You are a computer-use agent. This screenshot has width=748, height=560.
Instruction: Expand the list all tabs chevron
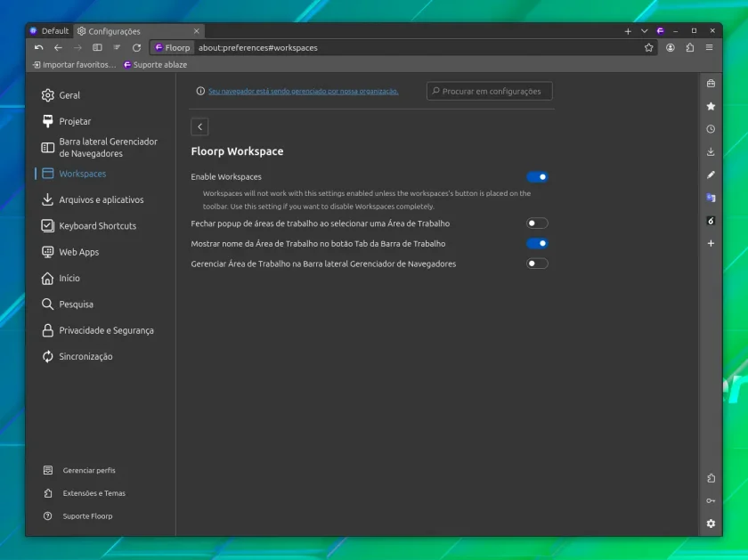point(645,31)
